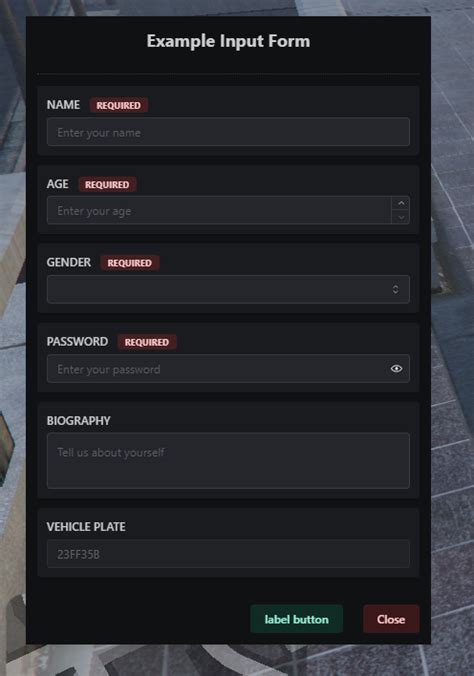Submit form with the green label button
The width and height of the screenshot is (474, 676).
297,619
